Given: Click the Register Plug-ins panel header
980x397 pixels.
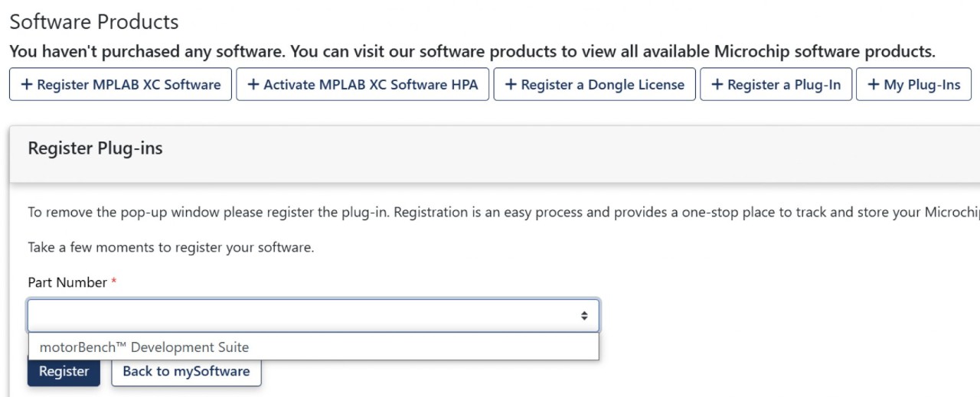Looking at the screenshot, I should pos(96,148).
